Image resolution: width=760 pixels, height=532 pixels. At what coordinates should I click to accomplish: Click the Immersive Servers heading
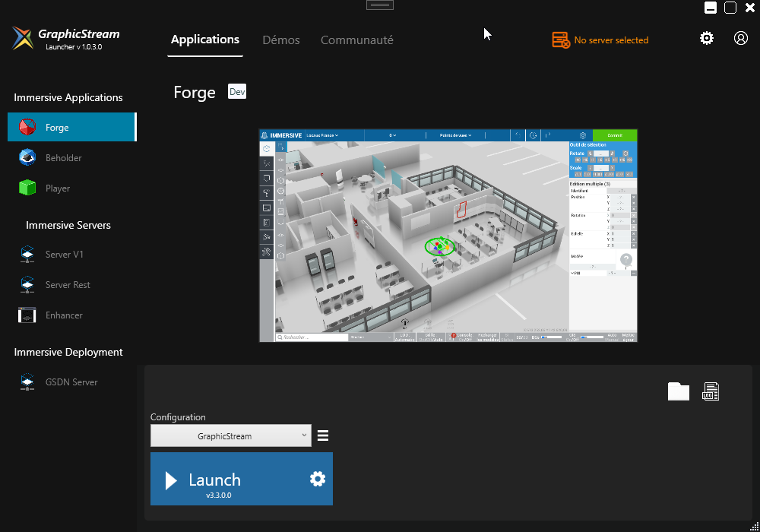pos(68,225)
